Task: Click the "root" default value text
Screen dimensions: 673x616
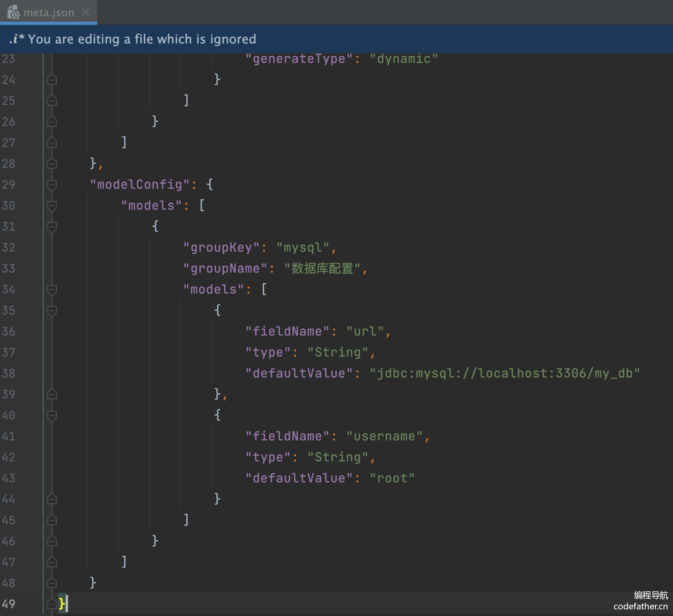Action: [392, 478]
